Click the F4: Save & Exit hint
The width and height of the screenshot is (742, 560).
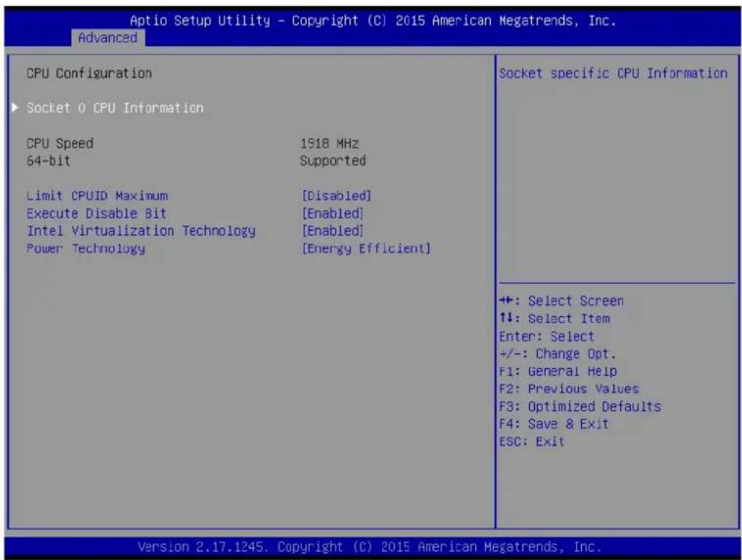click(554, 424)
